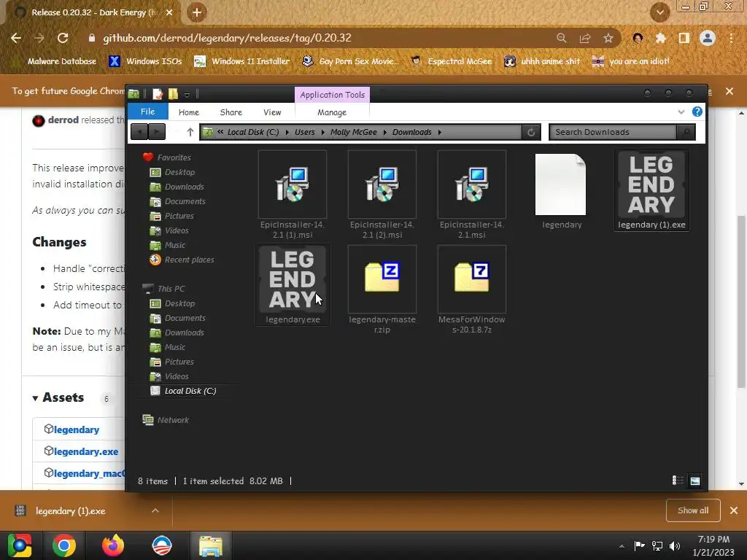Open Chrome three-dot menu

[x=731, y=38]
